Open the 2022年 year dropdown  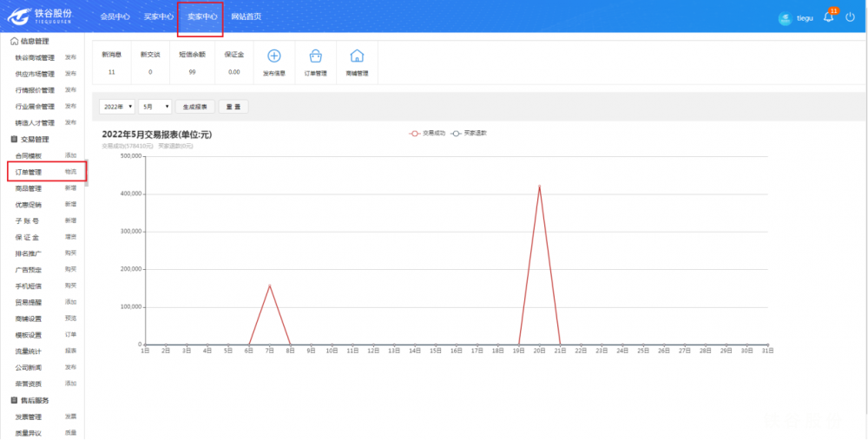pyautogui.click(x=117, y=107)
